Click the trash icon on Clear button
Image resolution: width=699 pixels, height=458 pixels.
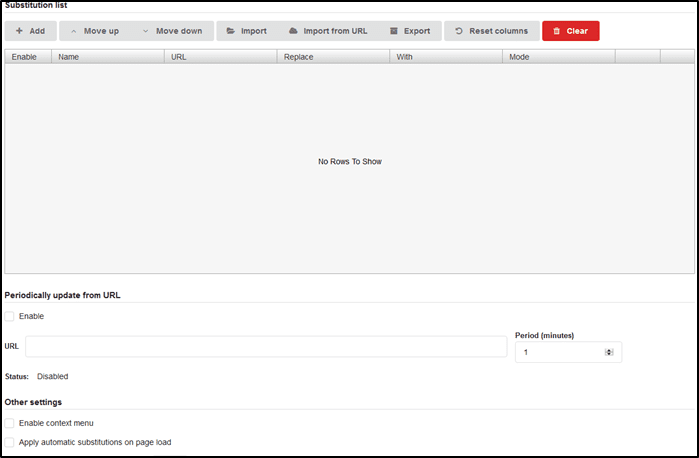[x=556, y=31]
